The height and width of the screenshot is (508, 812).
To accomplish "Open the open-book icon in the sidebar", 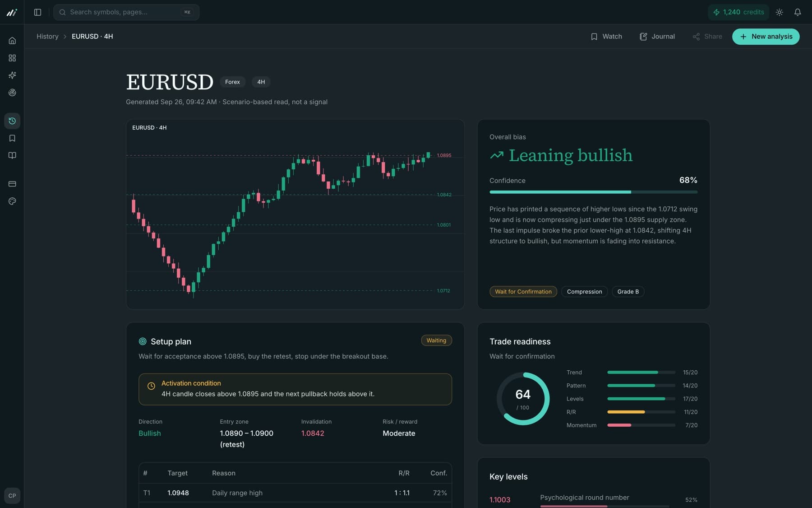I will pos(12,155).
